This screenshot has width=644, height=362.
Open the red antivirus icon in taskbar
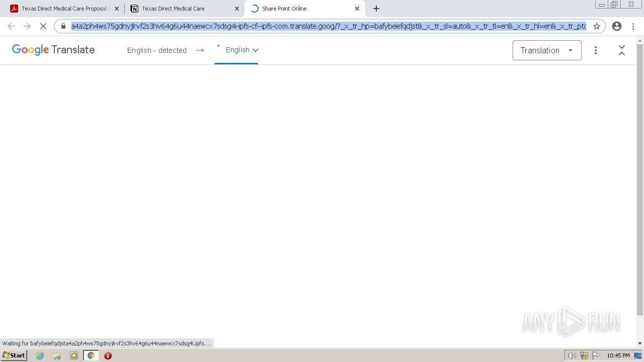(x=108, y=355)
